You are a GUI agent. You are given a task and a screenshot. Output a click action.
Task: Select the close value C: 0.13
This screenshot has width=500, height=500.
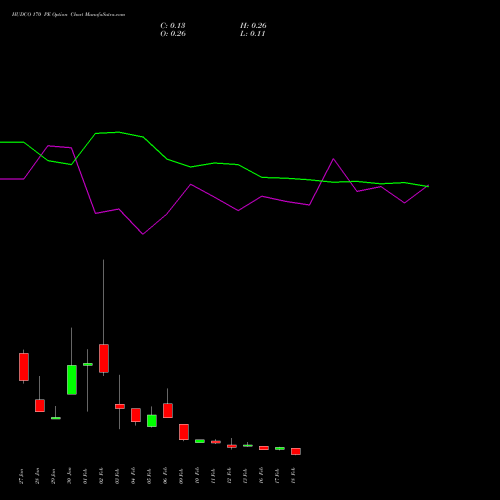coord(173,26)
